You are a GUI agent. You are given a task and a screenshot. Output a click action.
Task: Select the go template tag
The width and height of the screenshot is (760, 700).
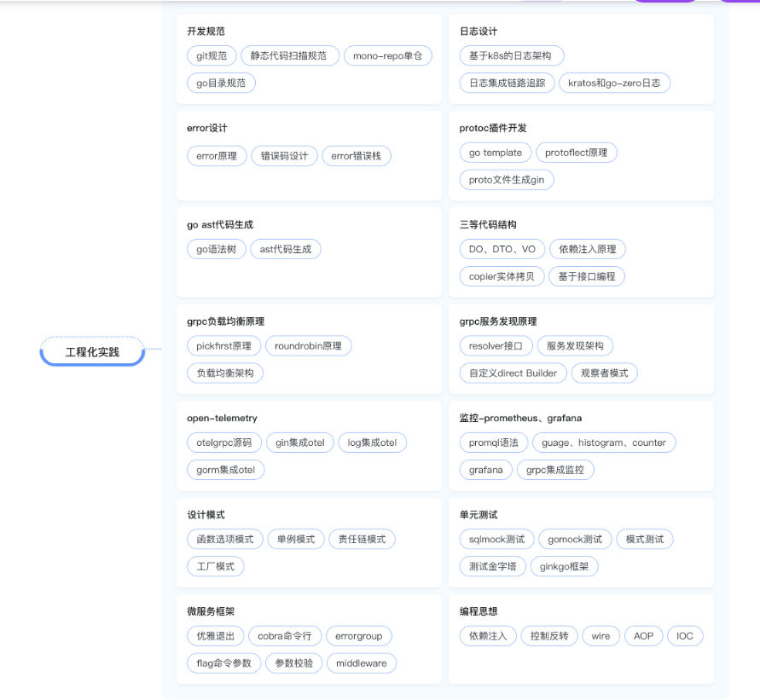(495, 152)
